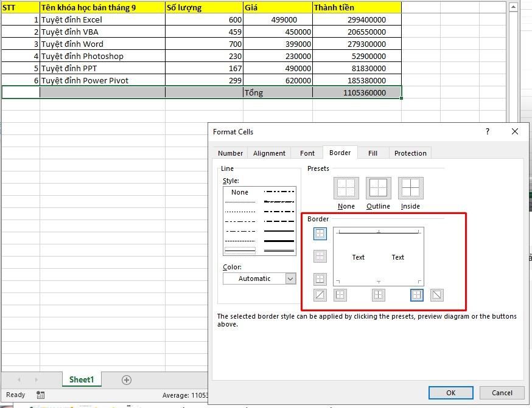
Task: Toggle the inside horizontal border
Action: [320, 256]
